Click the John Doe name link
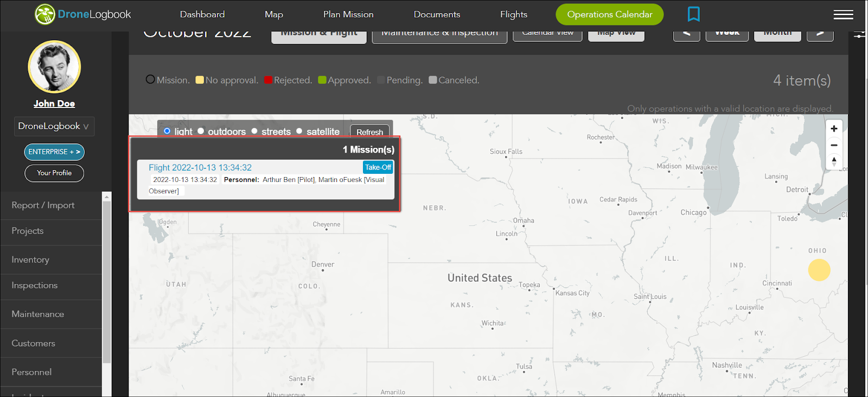Screen dimensions: 868x397 [x=54, y=103]
